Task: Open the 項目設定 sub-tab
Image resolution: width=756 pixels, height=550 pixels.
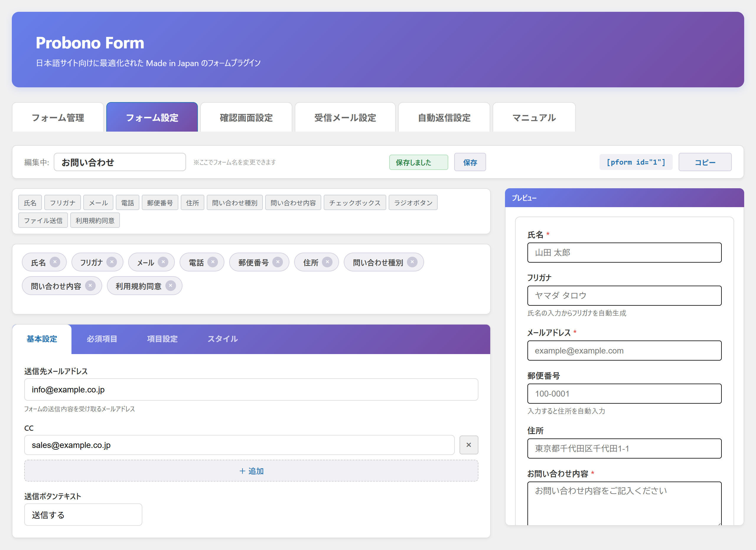Action: coord(162,339)
